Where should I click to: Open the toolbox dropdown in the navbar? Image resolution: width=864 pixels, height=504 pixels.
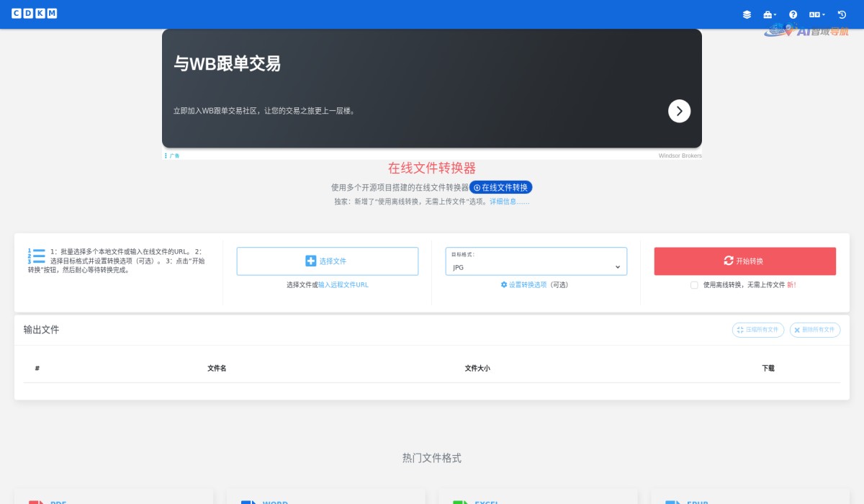pos(768,14)
